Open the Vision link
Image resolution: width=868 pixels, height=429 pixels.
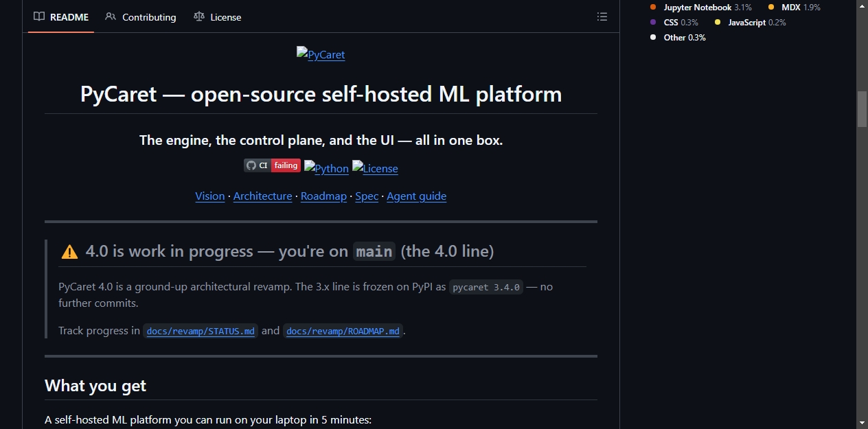coord(210,196)
